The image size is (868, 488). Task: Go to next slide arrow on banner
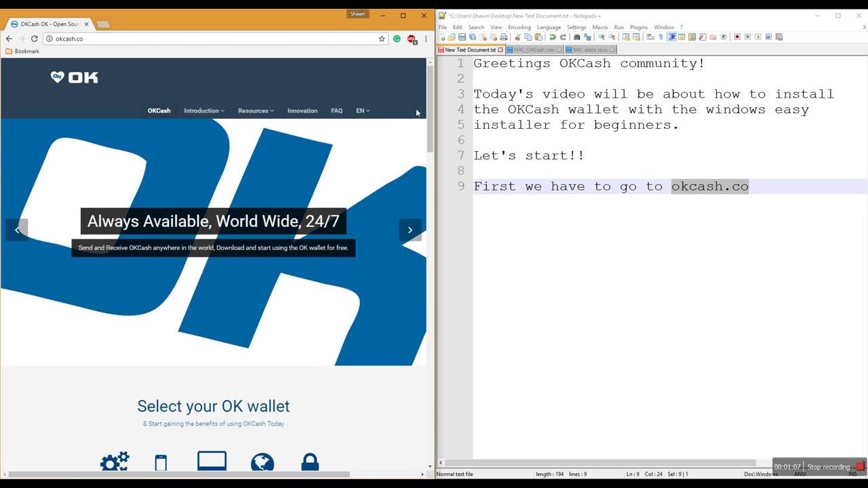(x=410, y=230)
